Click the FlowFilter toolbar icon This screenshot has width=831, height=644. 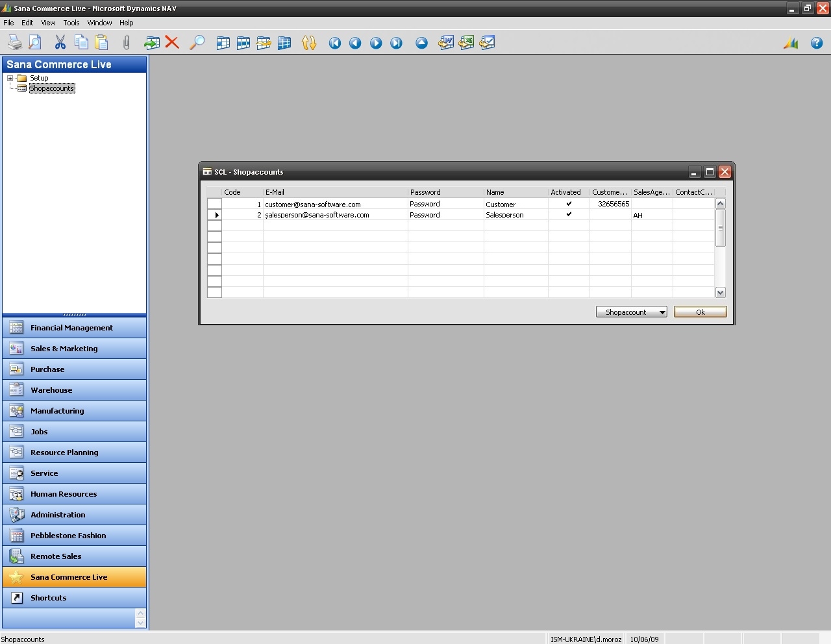tap(264, 43)
